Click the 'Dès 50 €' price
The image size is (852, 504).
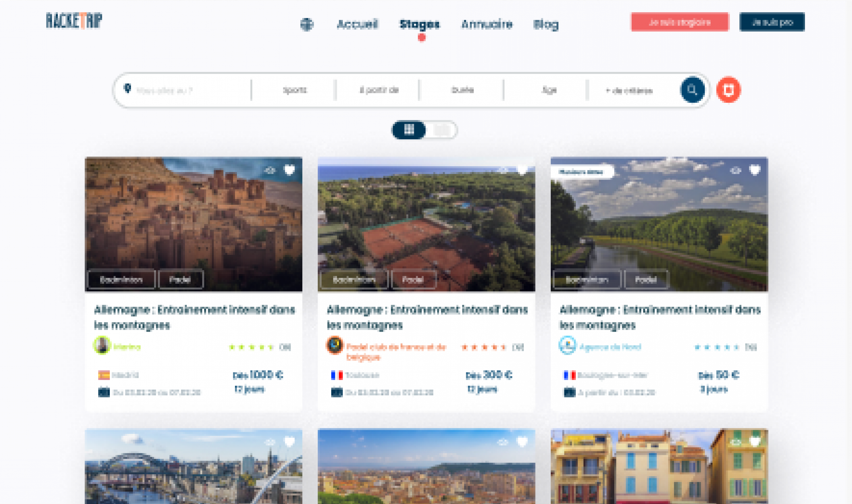(x=718, y=375)
